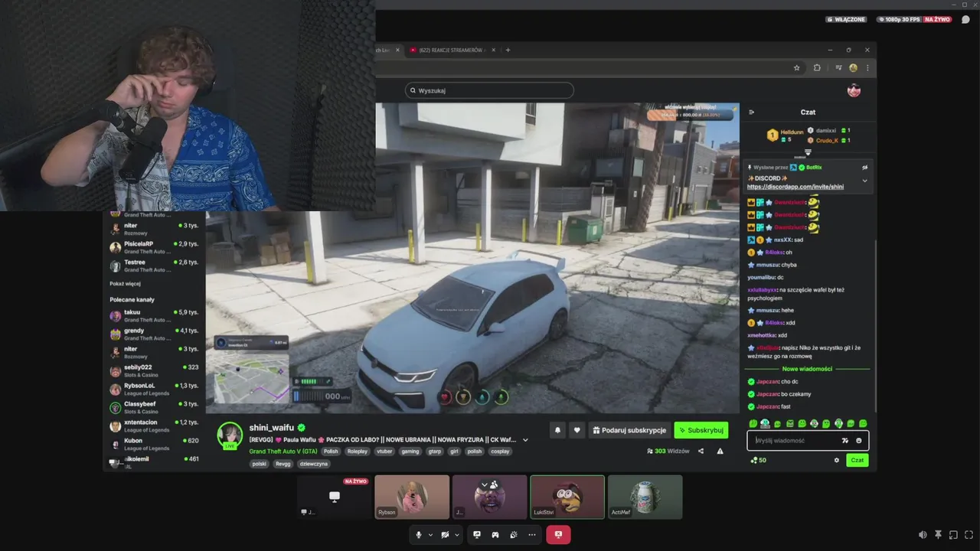Open grendy recommended channel

tap(154, 334)
